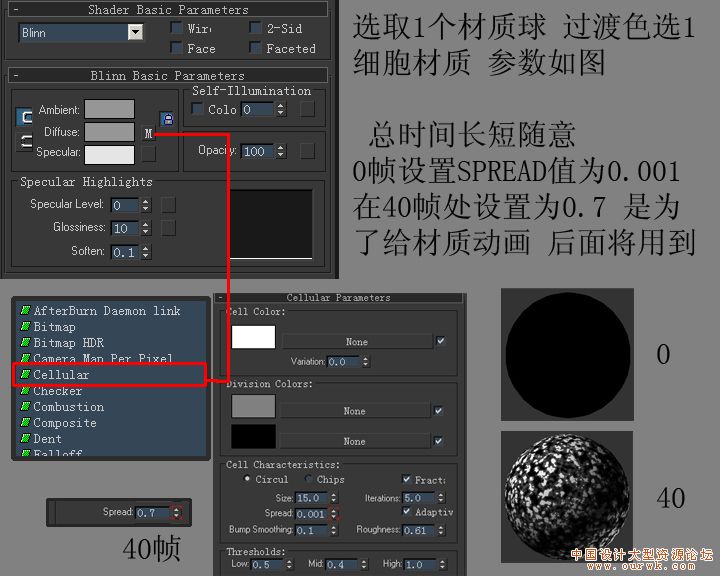Viewport: 720px width, 576px height.
Task: Enable the Faceted checkbox
Action: tap(255, 47)
